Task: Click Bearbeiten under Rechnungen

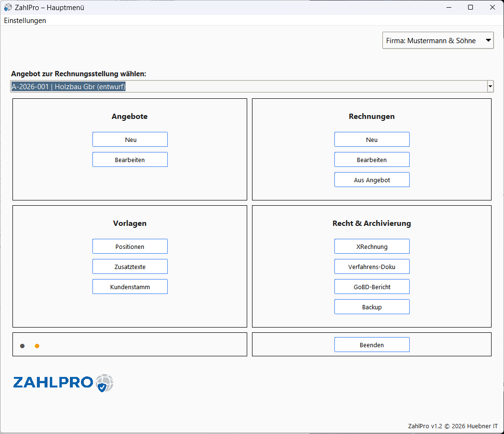Action: (x=372, y=160)
